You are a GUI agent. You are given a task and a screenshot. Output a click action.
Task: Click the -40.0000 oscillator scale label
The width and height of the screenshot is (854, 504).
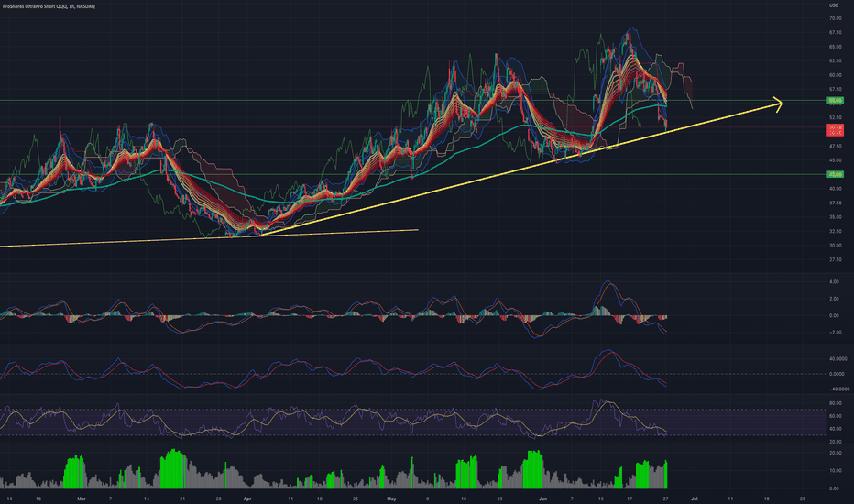(x=838, y=389)
